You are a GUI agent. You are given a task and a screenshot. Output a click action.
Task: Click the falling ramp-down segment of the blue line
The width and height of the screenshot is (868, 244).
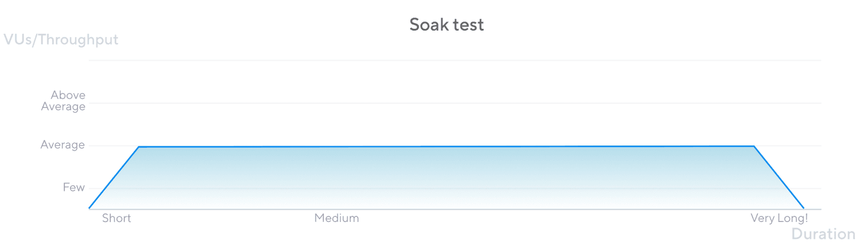tap(779, 177)
